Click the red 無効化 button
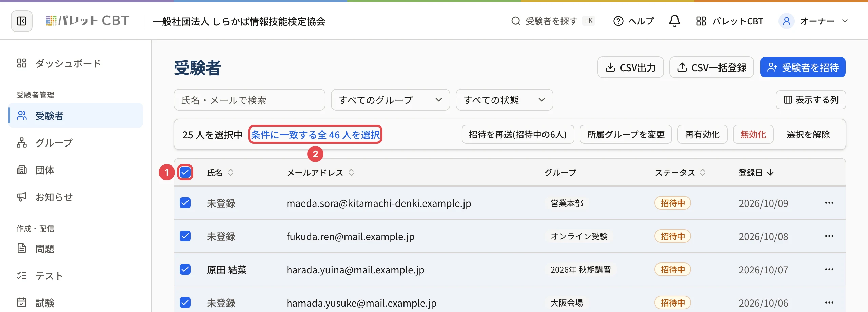The height and width of the screenshot is (312, 868). [753, 135]
